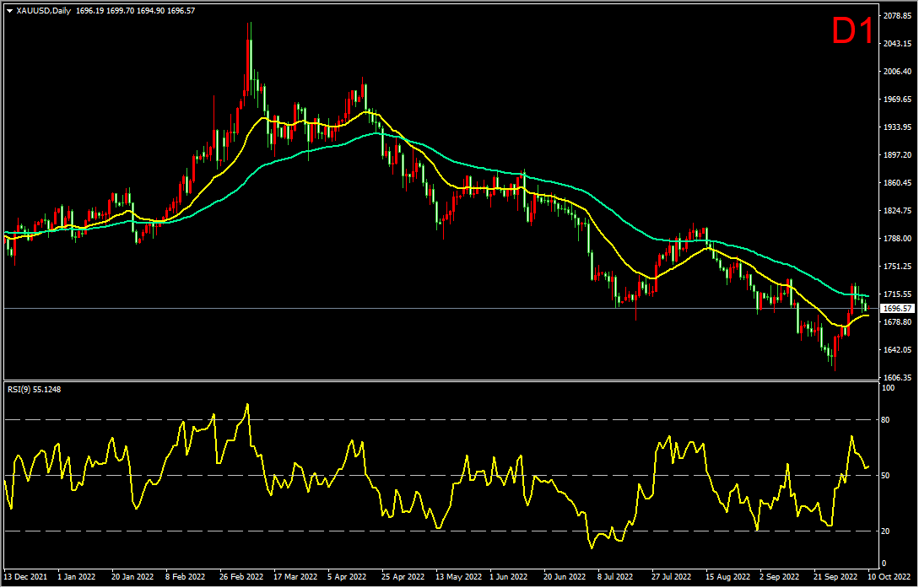Click price level 1860.45 on the axis
The height and width of the screenshot is (588, 919).
click(897, 183)
